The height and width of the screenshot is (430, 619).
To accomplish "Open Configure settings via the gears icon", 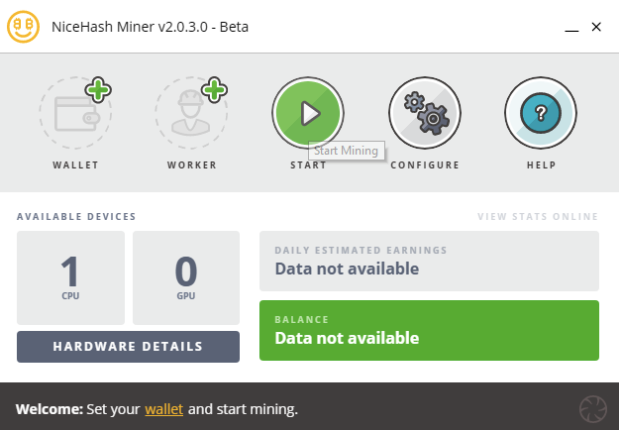I will [x=425, y=113].
